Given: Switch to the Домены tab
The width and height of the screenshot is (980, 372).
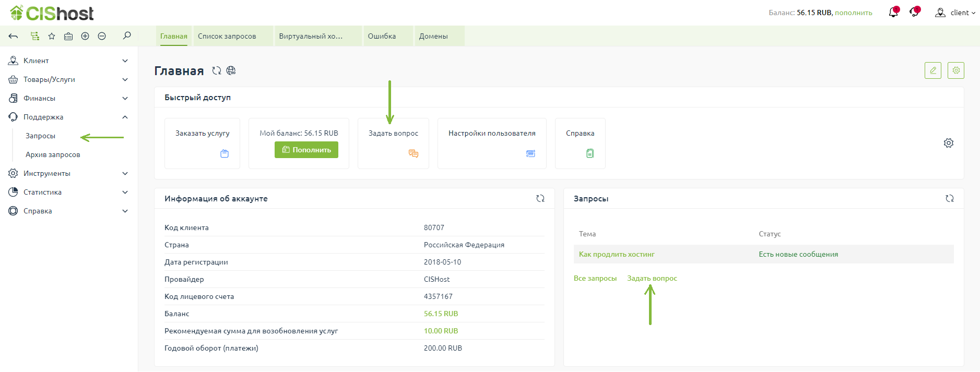Looking at the screenshot, I should [x=433, y=36].
